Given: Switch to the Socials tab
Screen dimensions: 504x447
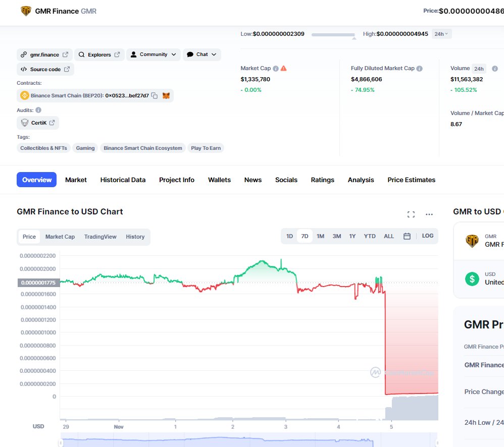Looking at the screenshot, I should coord(286,180).
